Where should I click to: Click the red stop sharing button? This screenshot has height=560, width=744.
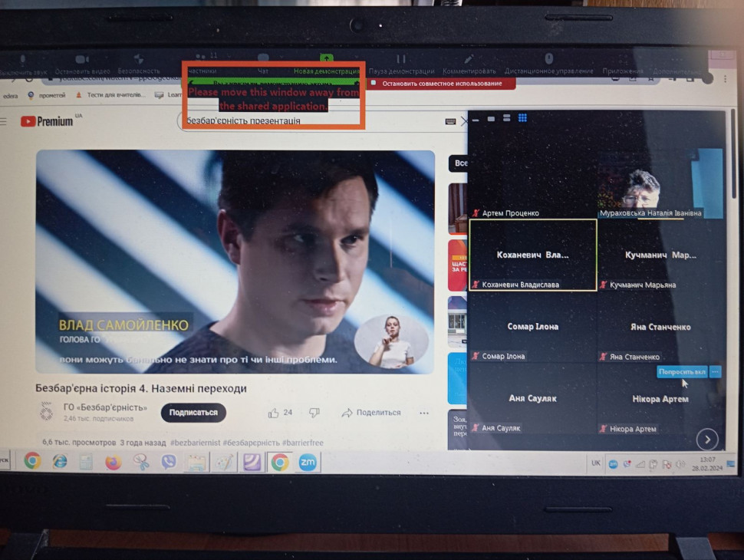[x=442, y=84]
